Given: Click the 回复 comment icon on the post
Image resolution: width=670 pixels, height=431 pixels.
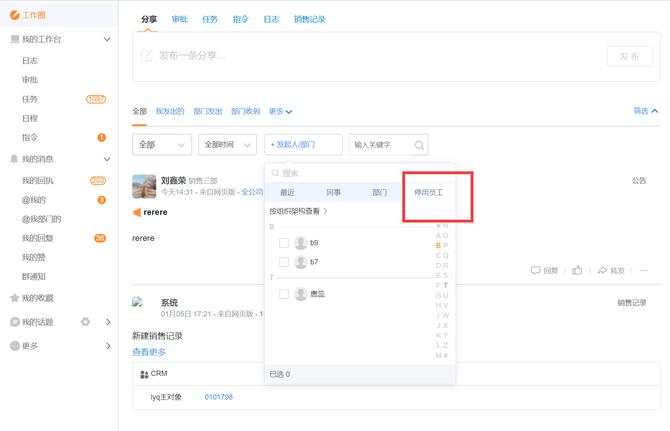Looking at the screenshot, I should point(536,270).
